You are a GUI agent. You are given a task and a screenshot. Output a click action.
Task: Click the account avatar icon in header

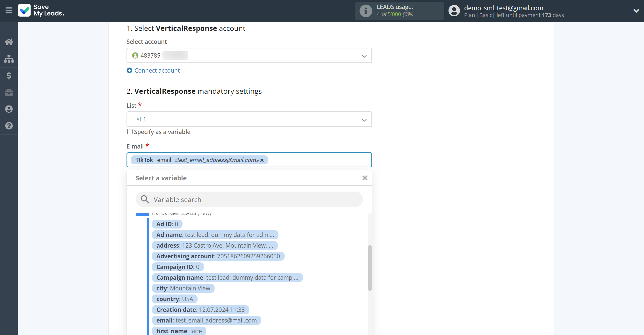[x=454, y=11]
